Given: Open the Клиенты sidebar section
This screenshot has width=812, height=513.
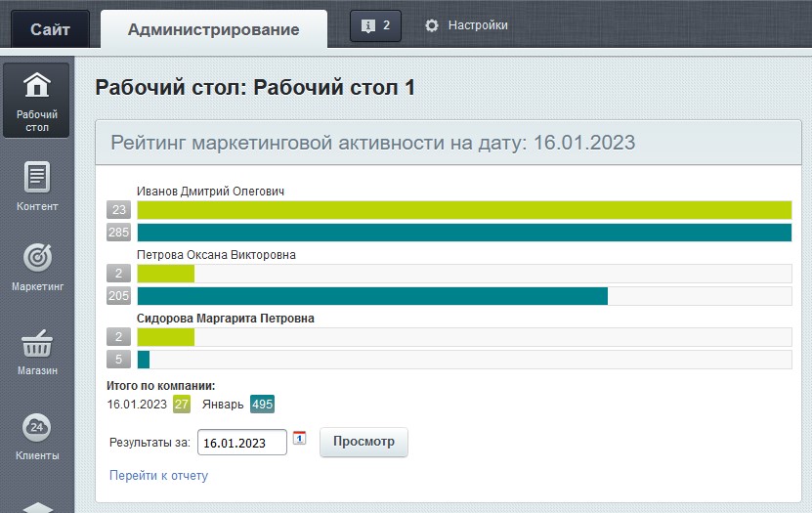Looking at the screenshot, I should [37, 436].
